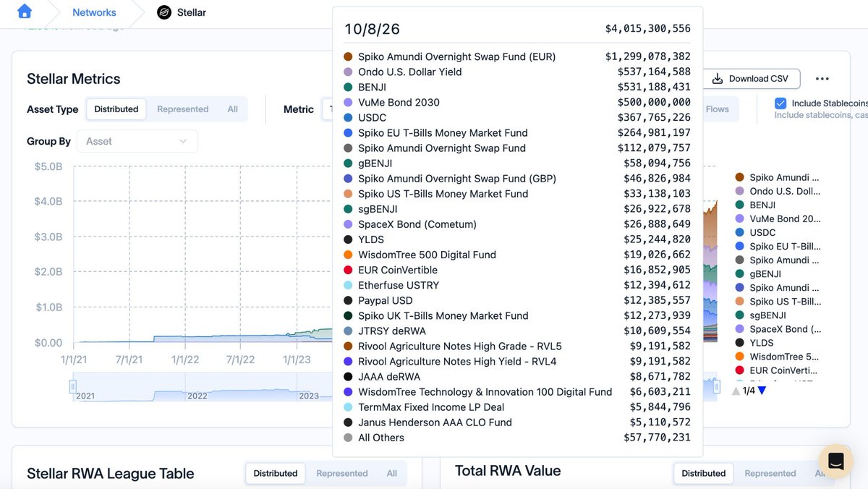Image resolution: width=868 pixels, height=489 pixels.
Task: Open the Networks breadcrumb link
Action: (94, 12)
